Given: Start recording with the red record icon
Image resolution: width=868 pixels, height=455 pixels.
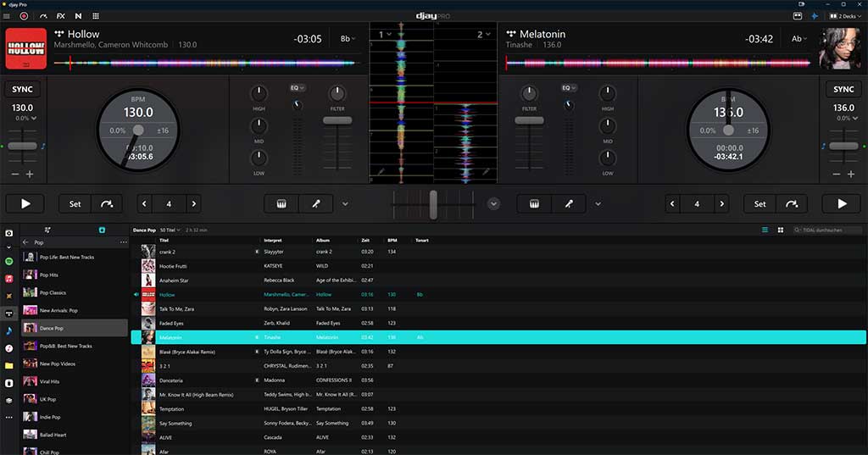Looking at the screenshot, I should 24,16.
